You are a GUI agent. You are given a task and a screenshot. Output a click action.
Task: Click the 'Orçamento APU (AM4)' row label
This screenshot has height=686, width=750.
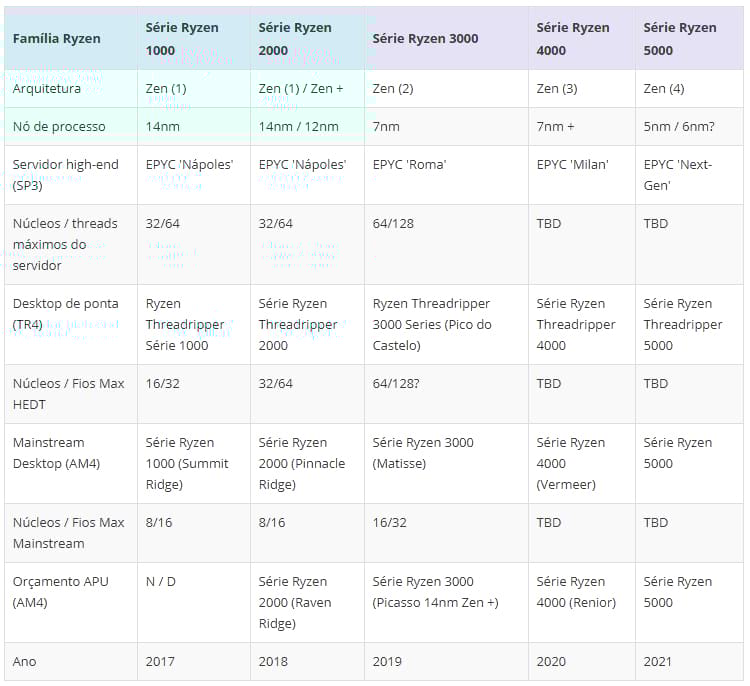tap(71, 602)
